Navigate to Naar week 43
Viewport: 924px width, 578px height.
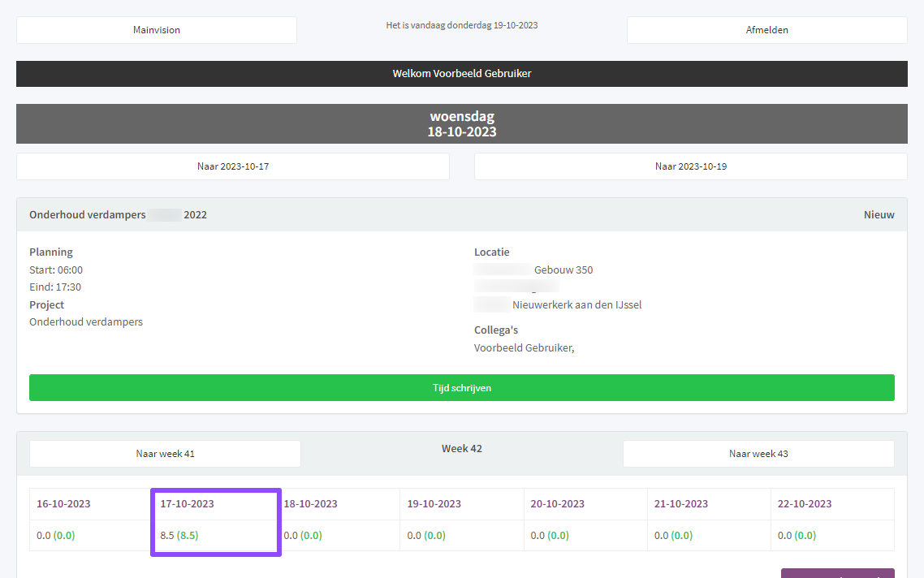pos(758,454)
